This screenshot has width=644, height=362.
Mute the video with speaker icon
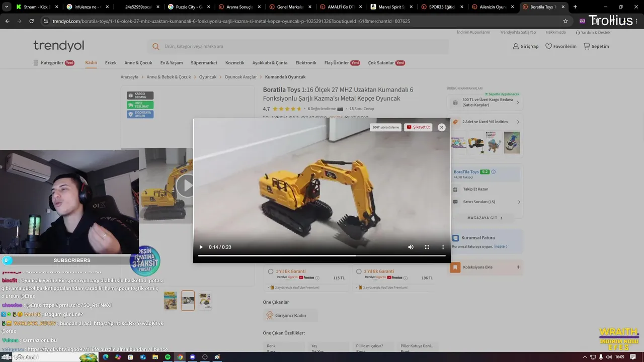coord(411,247)
